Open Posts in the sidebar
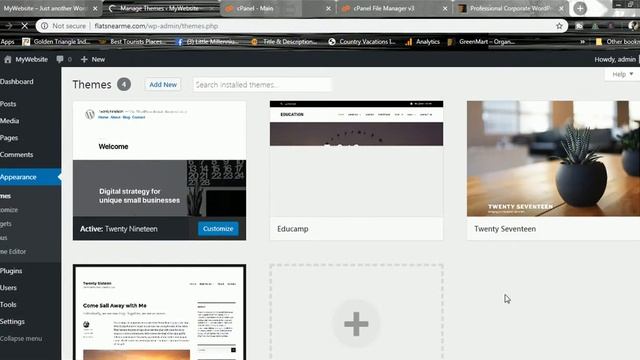The width and height of the screenshot is (640, 360). [x=8, y=104]
